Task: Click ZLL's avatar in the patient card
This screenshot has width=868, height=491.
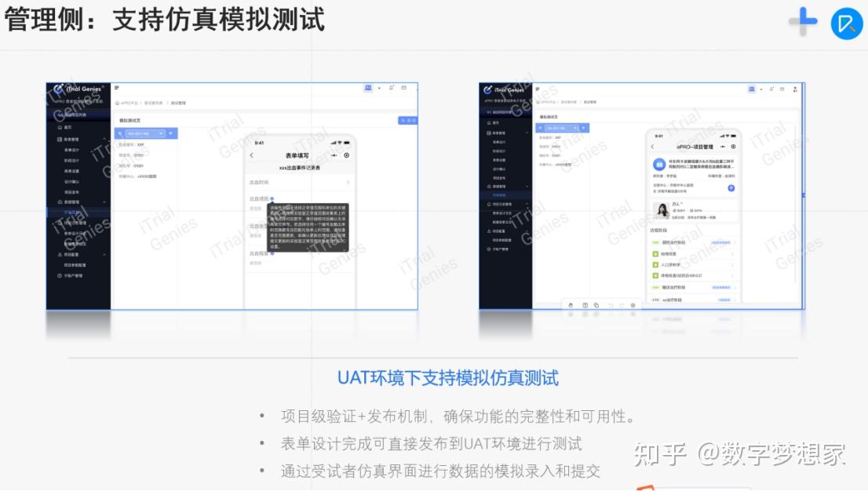Action: [x=662, y=210]
